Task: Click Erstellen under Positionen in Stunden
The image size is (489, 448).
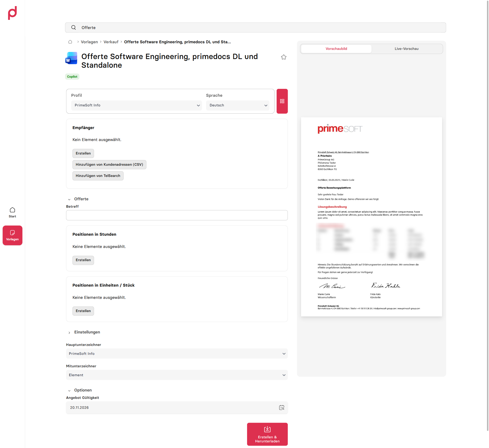Action: coord(83,260)
